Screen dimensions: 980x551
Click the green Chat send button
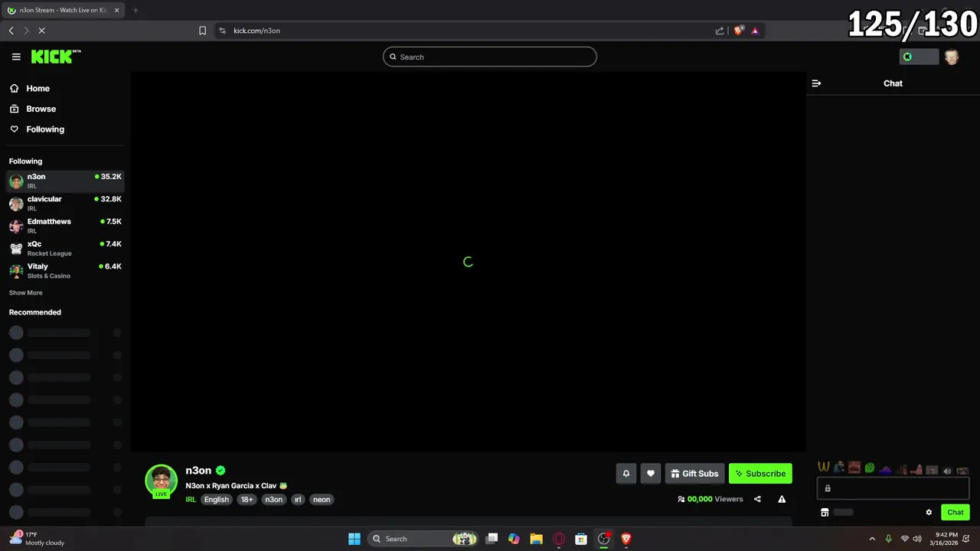click(955, 513)
